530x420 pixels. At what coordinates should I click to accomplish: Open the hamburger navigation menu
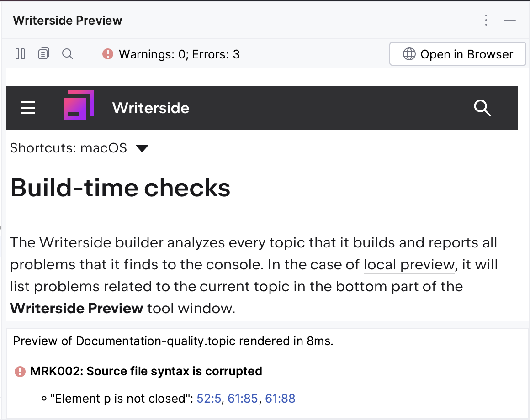coord(28,108)
